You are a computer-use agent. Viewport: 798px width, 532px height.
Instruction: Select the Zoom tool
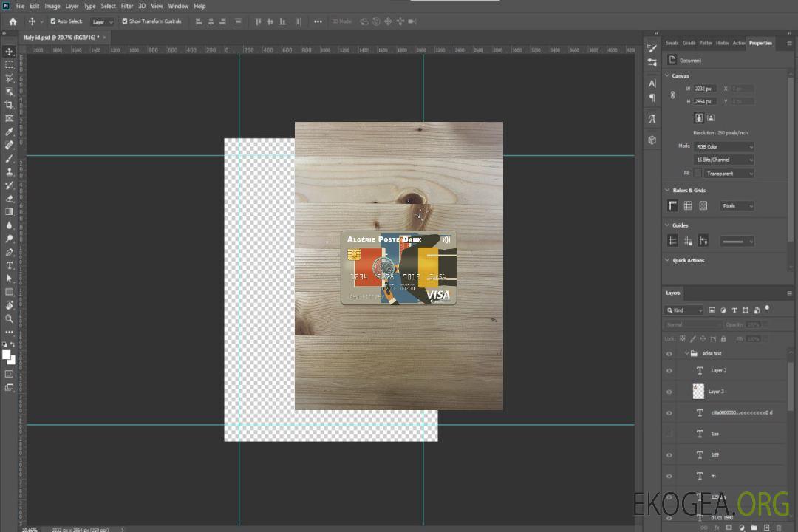9,318
